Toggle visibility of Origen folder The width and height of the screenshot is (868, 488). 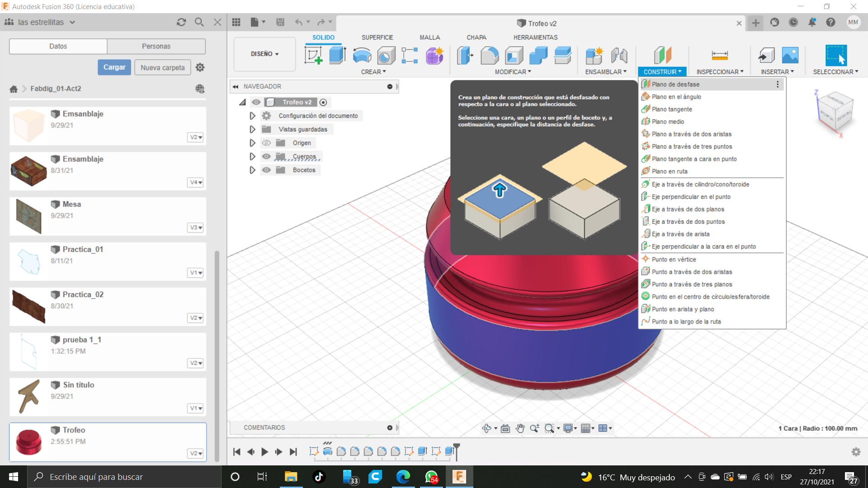[266, 143]
